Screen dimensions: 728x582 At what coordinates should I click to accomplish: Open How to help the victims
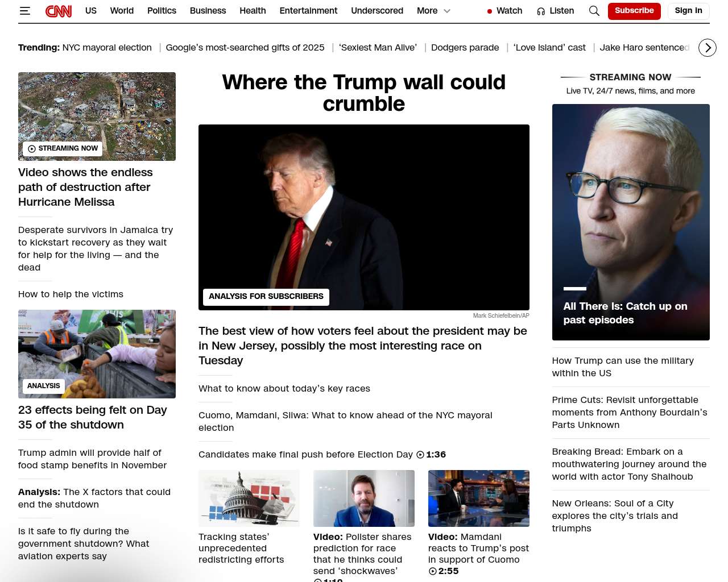point(71,294)
